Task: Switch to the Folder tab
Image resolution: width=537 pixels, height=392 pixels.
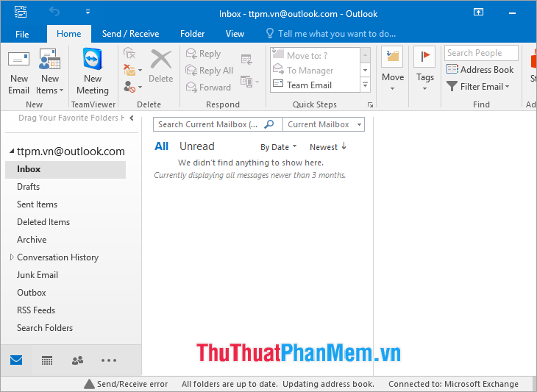Action: (193, 34)
